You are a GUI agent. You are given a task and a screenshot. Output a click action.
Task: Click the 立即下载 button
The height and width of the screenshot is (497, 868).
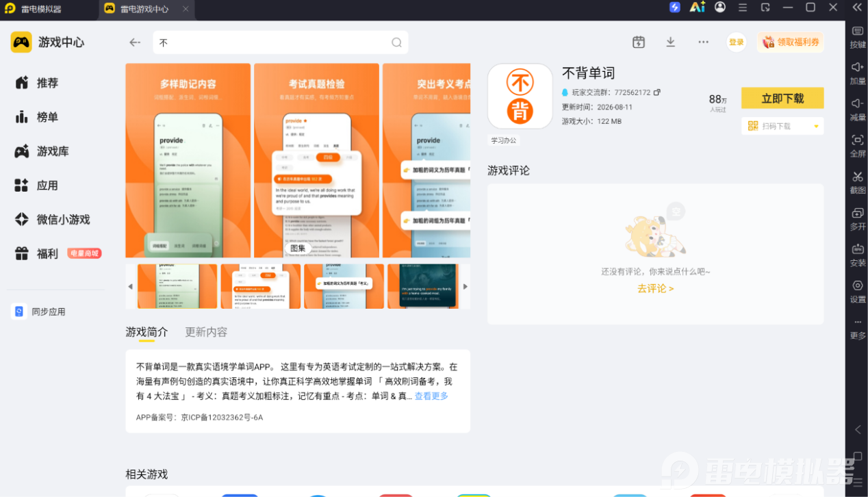click(x=782, y=98)
